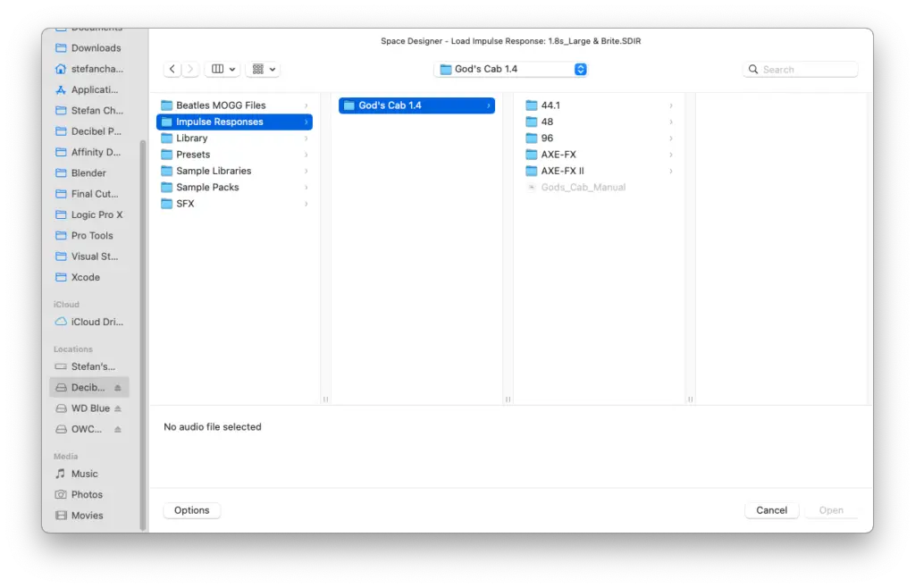
Task: Expand Beatles MOGG Files with its chevron
Action: pyautogui.click(x=306, y=105)
